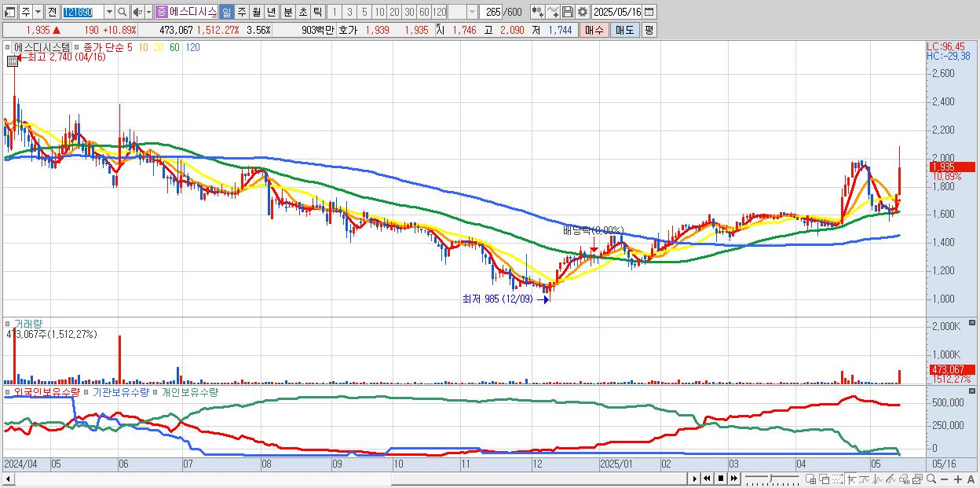Save chart with floppy disk icon
The height and width of the screenshot is (488, 980).
[x=568, y=12]
